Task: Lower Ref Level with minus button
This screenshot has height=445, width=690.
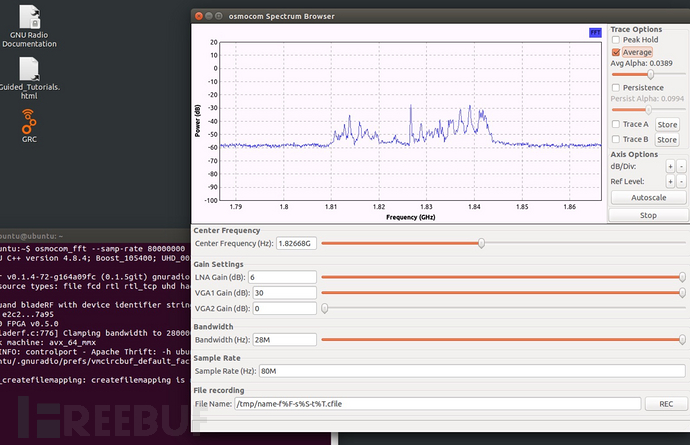Action: (x=681, y=182)
